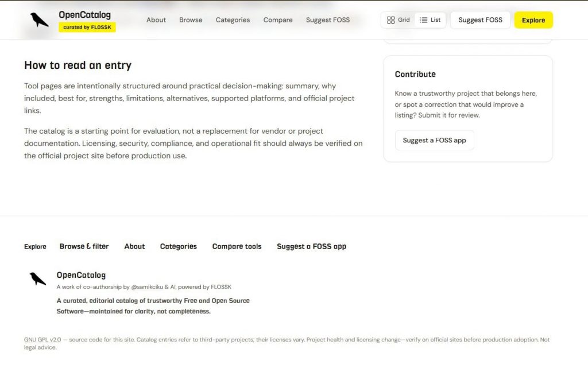
Task: Switch to List layout toggle
Action: (x=430, y=20)
